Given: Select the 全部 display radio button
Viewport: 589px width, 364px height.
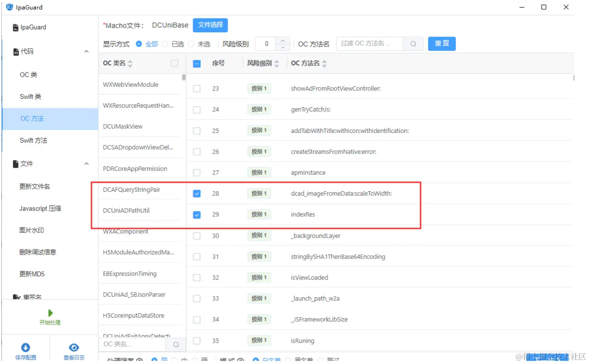Looking at the screenshot, I should pos(139,44).
